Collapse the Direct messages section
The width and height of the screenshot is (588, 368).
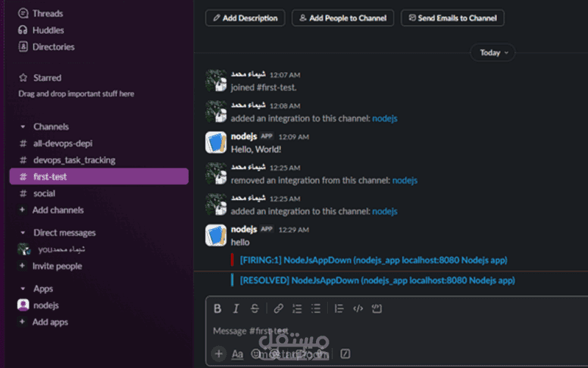pyautogui.click(x=23, y=233)
